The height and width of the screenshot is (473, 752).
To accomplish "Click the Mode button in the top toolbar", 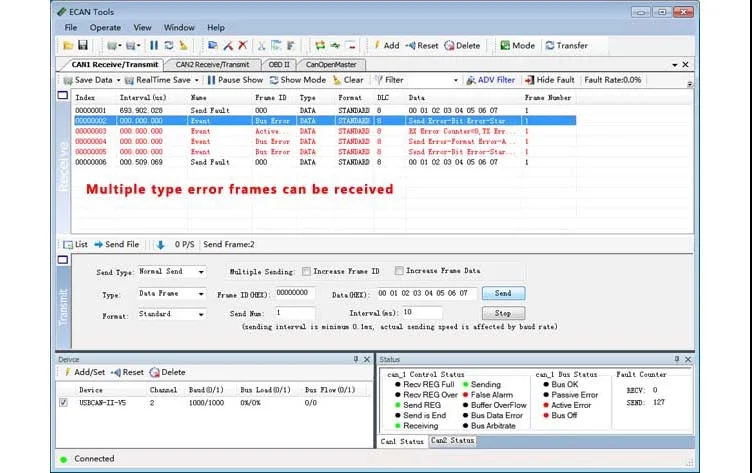I will coord(516,46).
